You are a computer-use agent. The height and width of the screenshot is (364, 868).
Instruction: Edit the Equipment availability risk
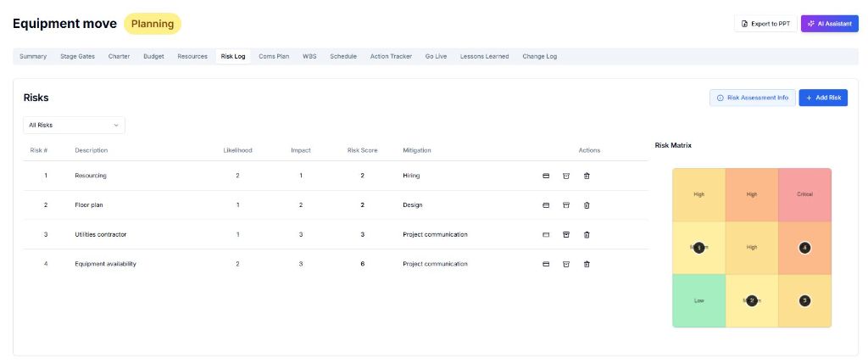pyautogui.click(x=545, y=264)
